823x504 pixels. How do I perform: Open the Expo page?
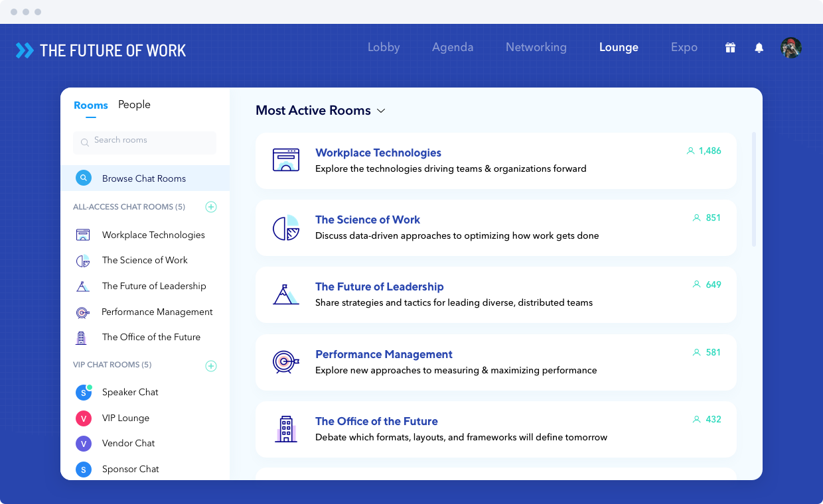684,47
